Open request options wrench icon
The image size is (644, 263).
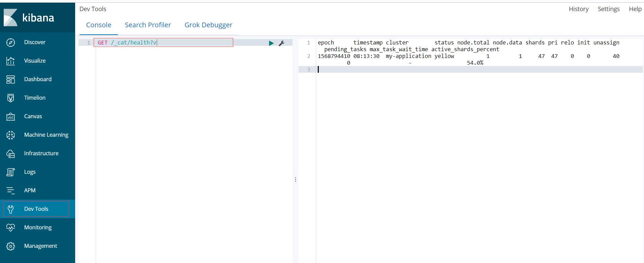pos(282,43)
